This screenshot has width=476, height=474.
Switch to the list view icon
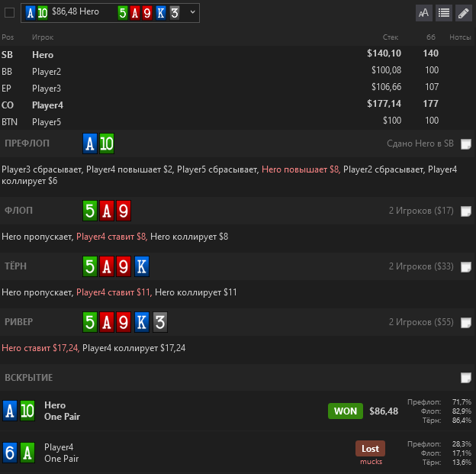coord(444,13)
